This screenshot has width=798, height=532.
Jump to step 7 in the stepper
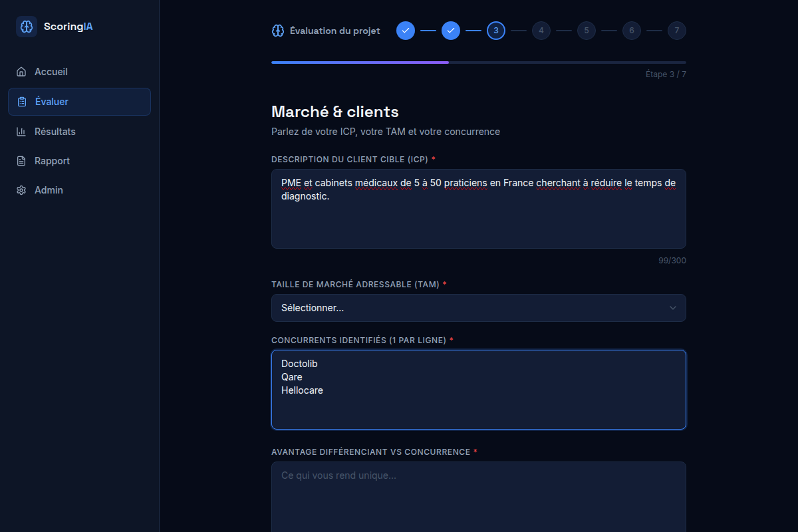click(677, 31)
